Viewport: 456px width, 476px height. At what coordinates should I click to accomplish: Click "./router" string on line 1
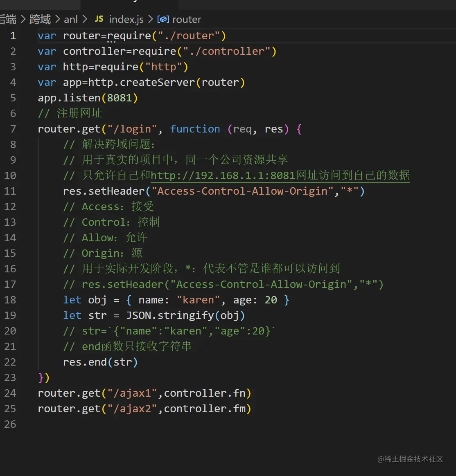[x=189, y=36]
